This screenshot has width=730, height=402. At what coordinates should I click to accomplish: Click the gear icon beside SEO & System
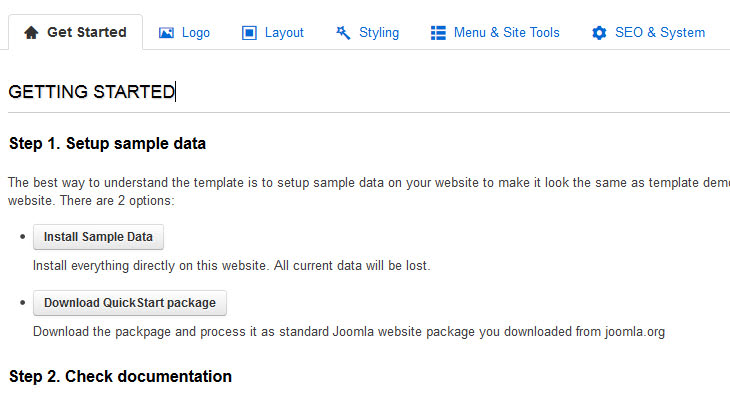click(599, 33)
